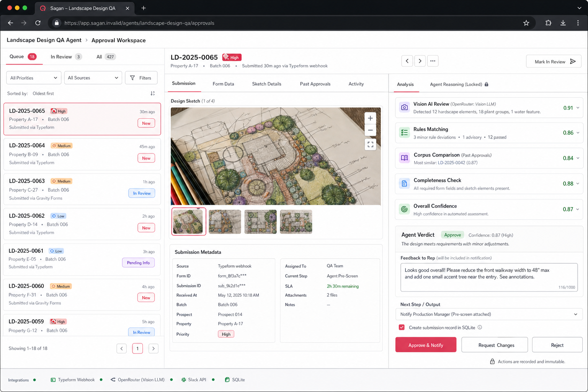588x392 pixels.
Task: Toggle the queue sort order icon
Action: pos(153,93)
